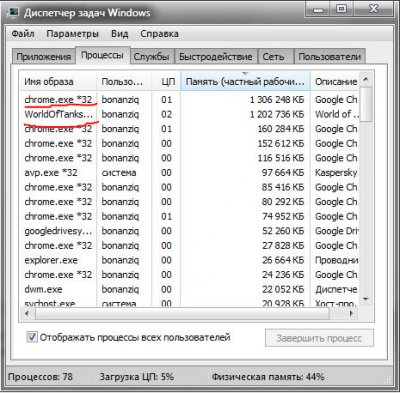This screenshot has width=400, height=393.
Task: Click the Проводни description cell
Action: coord(336,260)
